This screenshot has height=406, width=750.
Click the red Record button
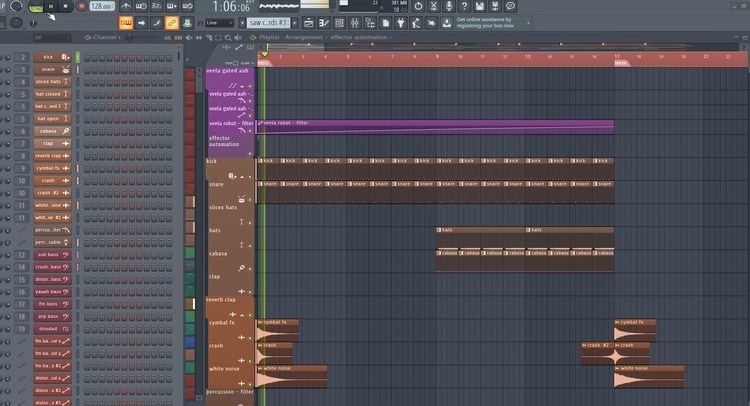pyautogui.click(x=81, y=6)
